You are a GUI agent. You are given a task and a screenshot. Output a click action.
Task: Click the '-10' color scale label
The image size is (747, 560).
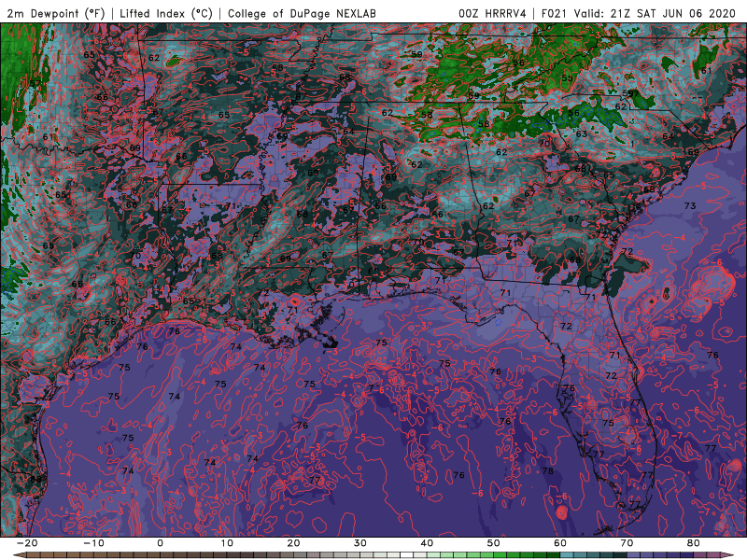93,543
